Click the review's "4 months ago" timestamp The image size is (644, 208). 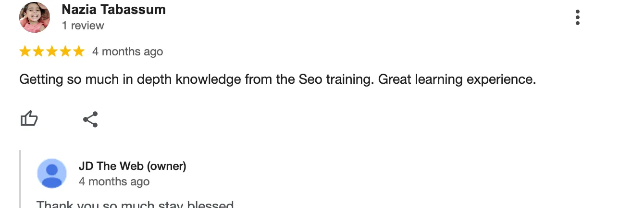(127, 52)
